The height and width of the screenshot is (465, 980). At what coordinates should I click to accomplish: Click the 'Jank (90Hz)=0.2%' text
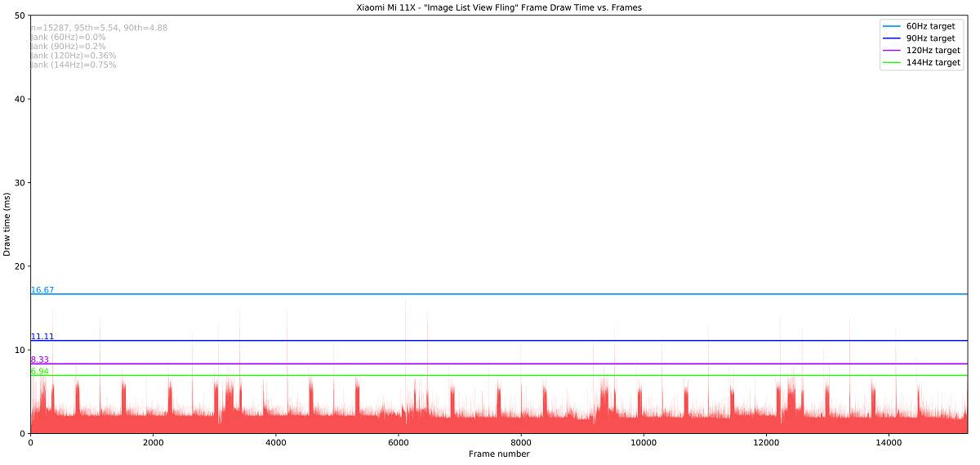(x=69, y=47)
